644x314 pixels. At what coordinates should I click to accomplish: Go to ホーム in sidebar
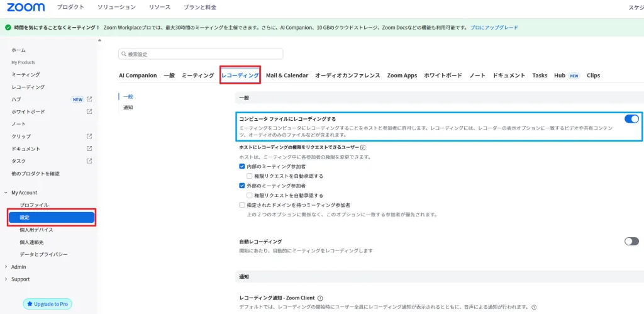point(18,50)
